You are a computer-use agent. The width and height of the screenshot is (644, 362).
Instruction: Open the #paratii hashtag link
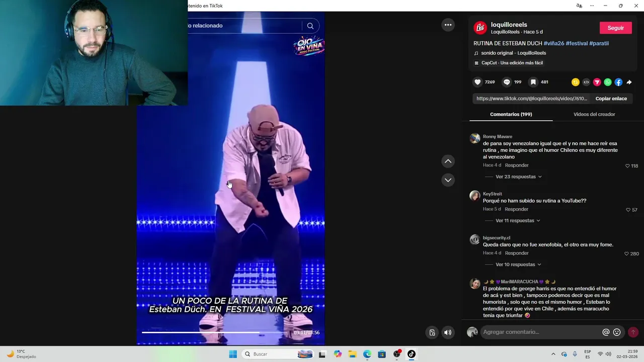pyautogui.click(x=599, y=43)
